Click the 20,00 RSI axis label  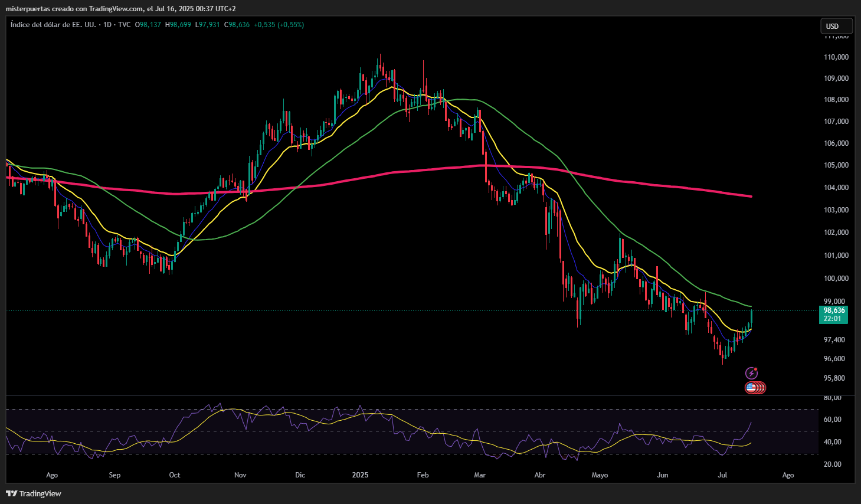[x=833, y=464]
